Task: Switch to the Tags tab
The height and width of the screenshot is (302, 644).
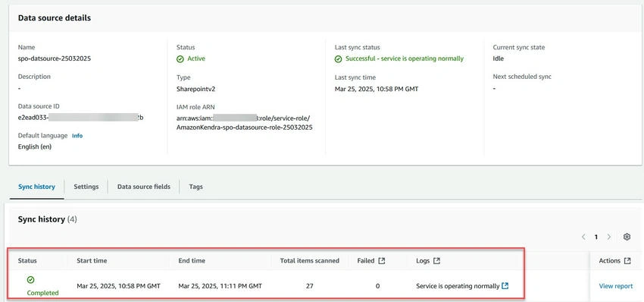Action: coord(196,187)
